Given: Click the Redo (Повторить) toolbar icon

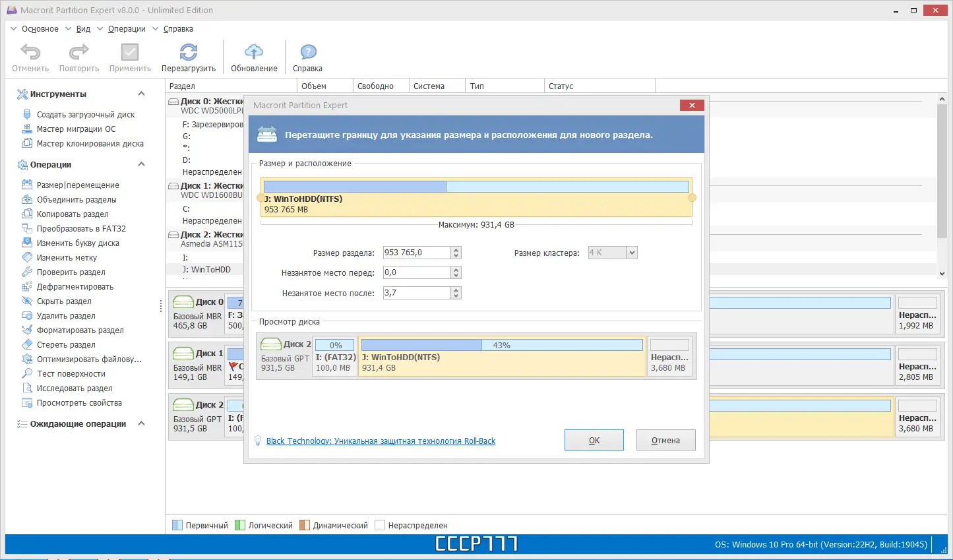Looking at the screenshot, I should click(x=78, y=52).
